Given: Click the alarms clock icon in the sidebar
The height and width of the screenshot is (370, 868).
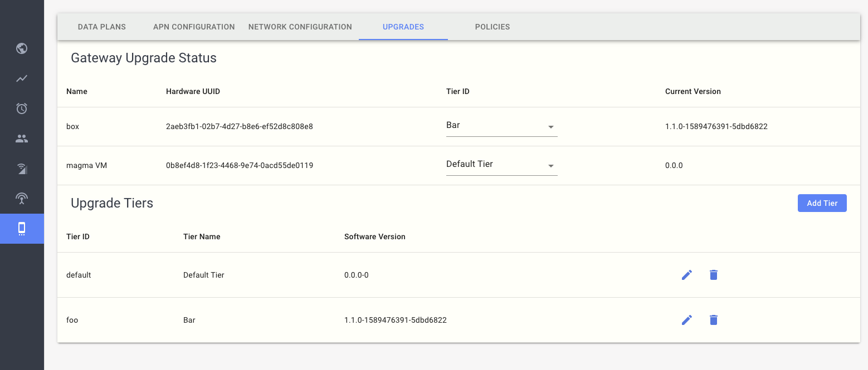Looking at the screenshot, I should coord(22,108).
